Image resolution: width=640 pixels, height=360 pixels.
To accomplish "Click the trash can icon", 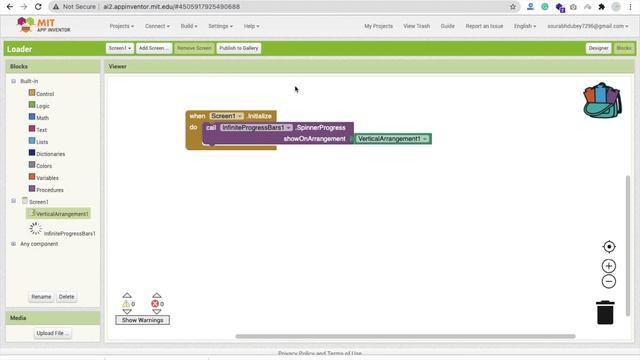I will tap(605, 312).
